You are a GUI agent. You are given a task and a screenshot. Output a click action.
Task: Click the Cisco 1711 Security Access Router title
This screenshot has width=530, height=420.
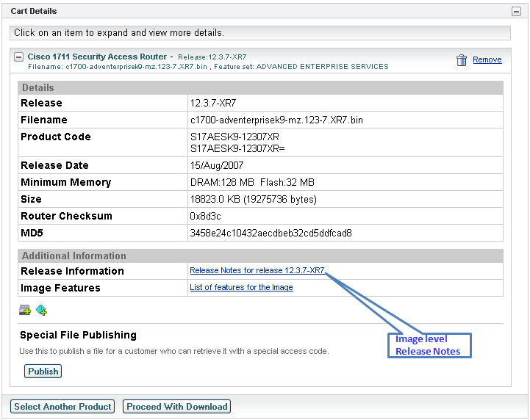pyautogui.click(x=97, y=57)
